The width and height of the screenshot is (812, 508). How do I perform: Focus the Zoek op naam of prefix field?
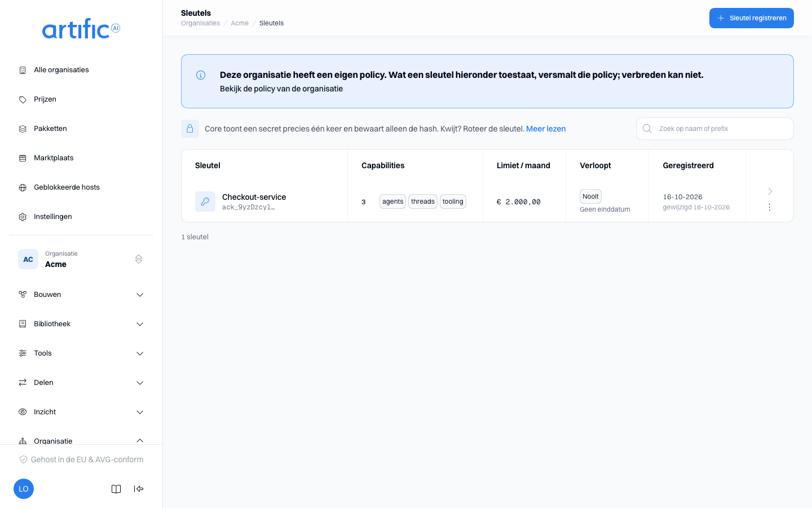click(x=714, y=129)
